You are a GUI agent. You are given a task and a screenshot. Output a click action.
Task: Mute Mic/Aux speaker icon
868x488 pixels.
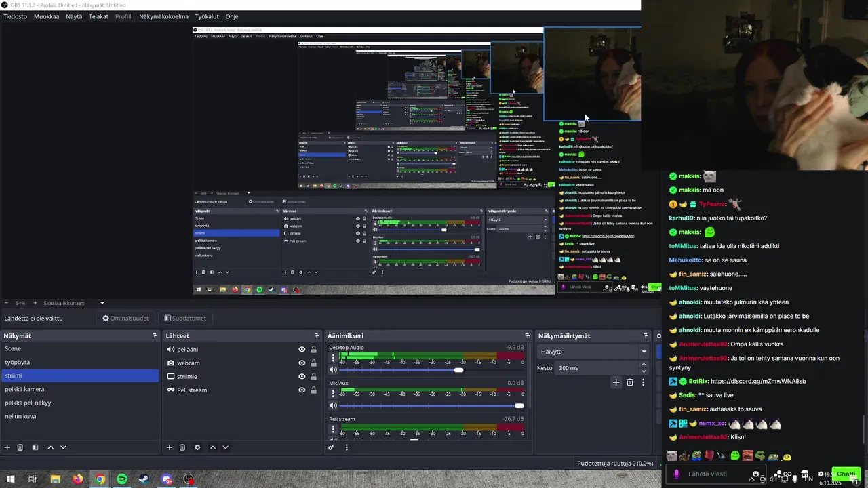[x=333, y=405]
